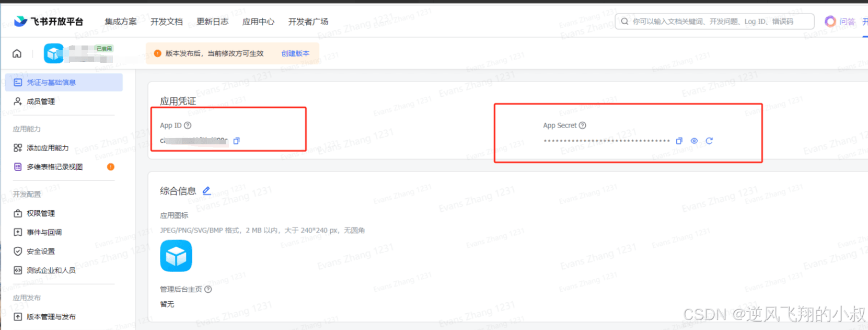The height and width of the screenshot is (330, 868).
Task: Click the 暂无 value under 管理后台主页
Action: click(167, 304)
